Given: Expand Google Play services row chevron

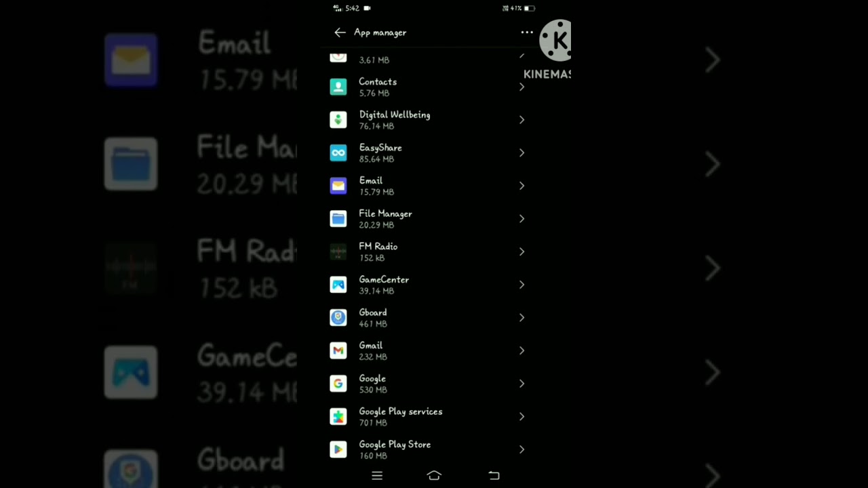Looking at the screenshot, I should [521, 417].
